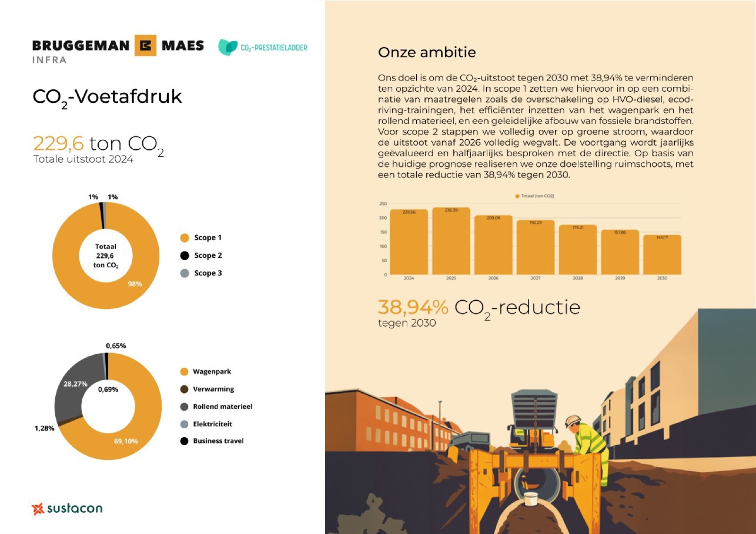Click the '229,6 ton CO2' total figure
Image resolution: width=756 pixels, height=534 pixels.
pos(98,144)
